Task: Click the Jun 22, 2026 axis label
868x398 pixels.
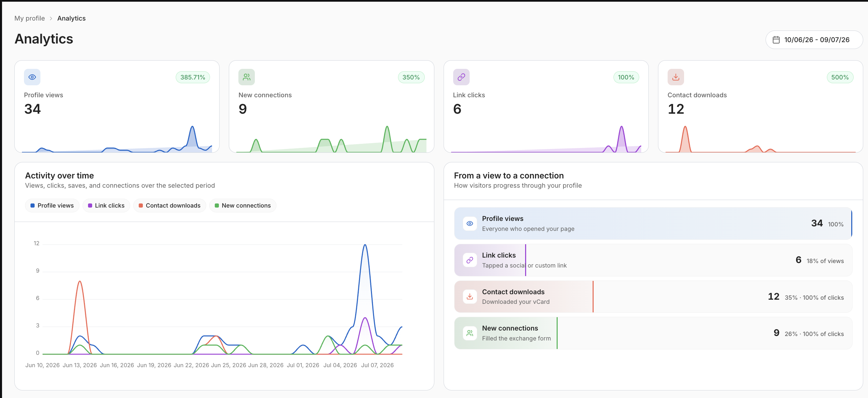Action: pyautogui.click(x=191, y=365)
